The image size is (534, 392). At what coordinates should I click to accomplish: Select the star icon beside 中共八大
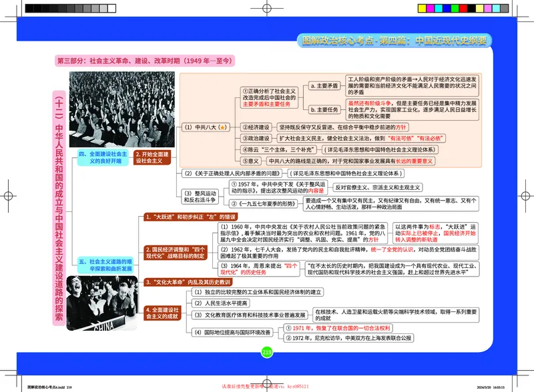tap(222, 127)
